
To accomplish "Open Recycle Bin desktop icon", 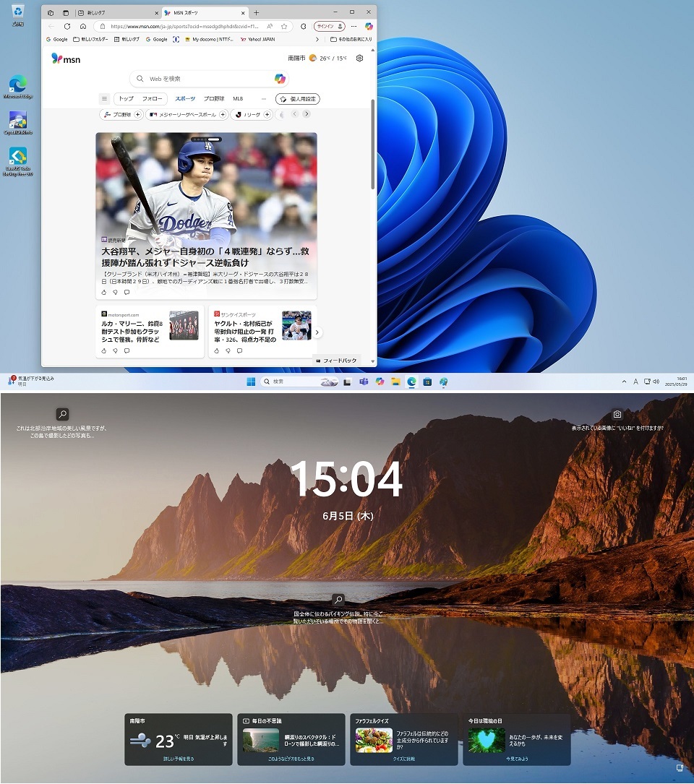I will (18, 15).
